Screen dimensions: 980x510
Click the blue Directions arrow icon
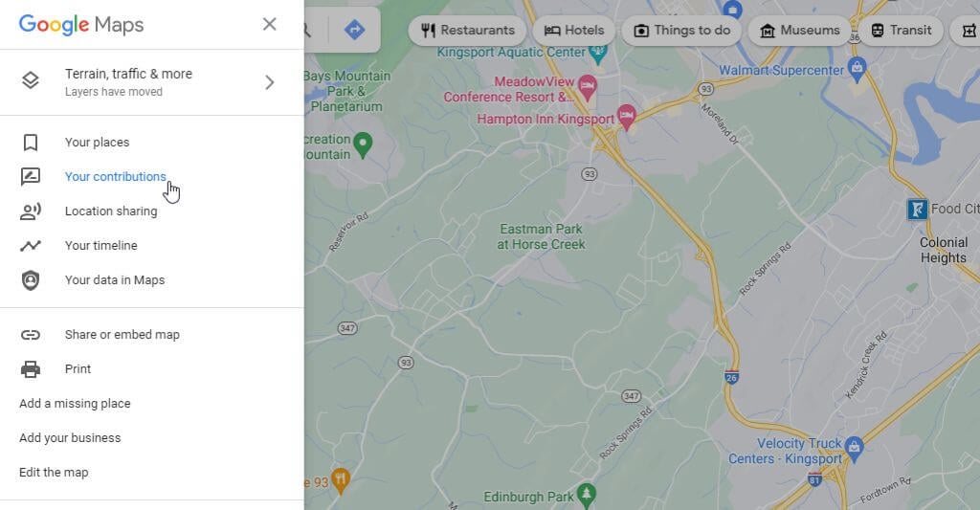point(354,30)
